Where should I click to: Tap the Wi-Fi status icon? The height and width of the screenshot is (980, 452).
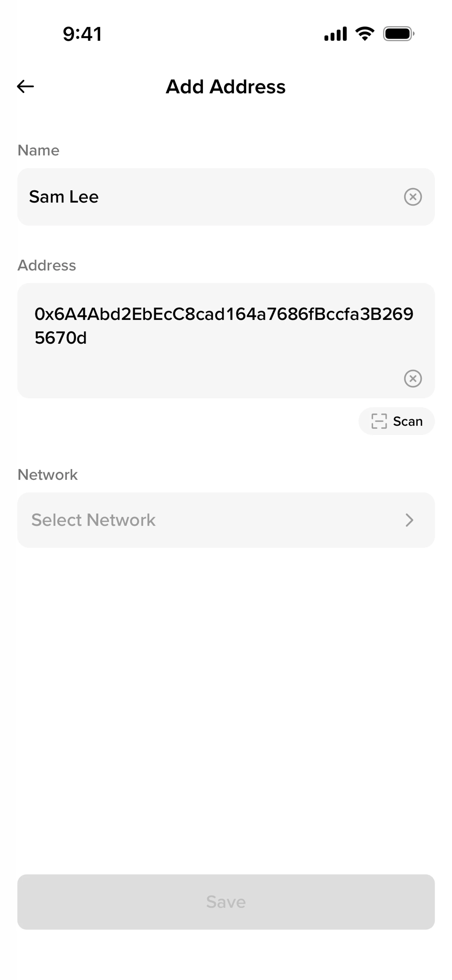pyautogui.click(x=364, y=34)
